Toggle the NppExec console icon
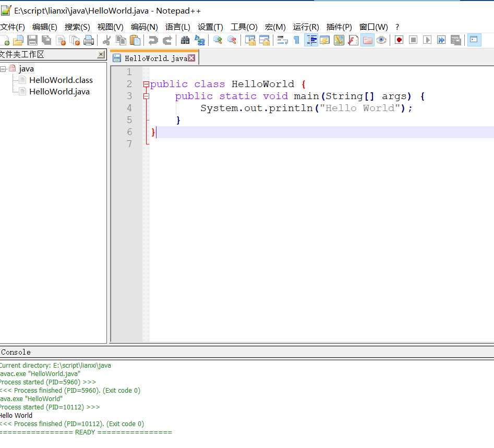494x448 pixels. coord(474,40)
